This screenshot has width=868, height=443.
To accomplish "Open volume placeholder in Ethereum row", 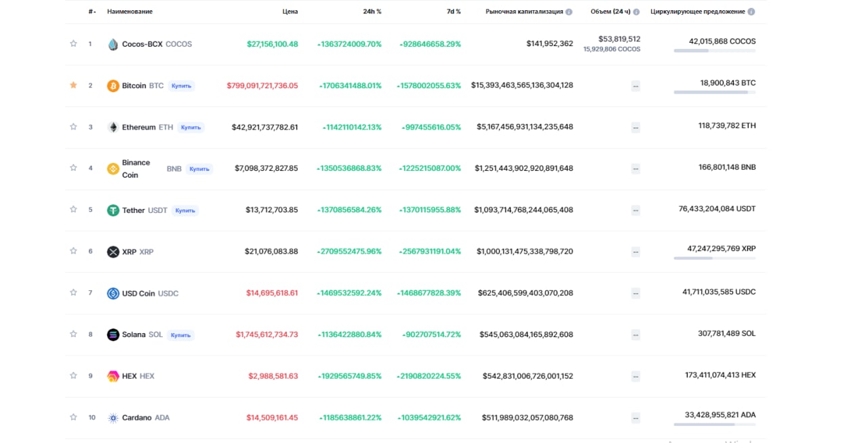I will (x=635, y=128).
